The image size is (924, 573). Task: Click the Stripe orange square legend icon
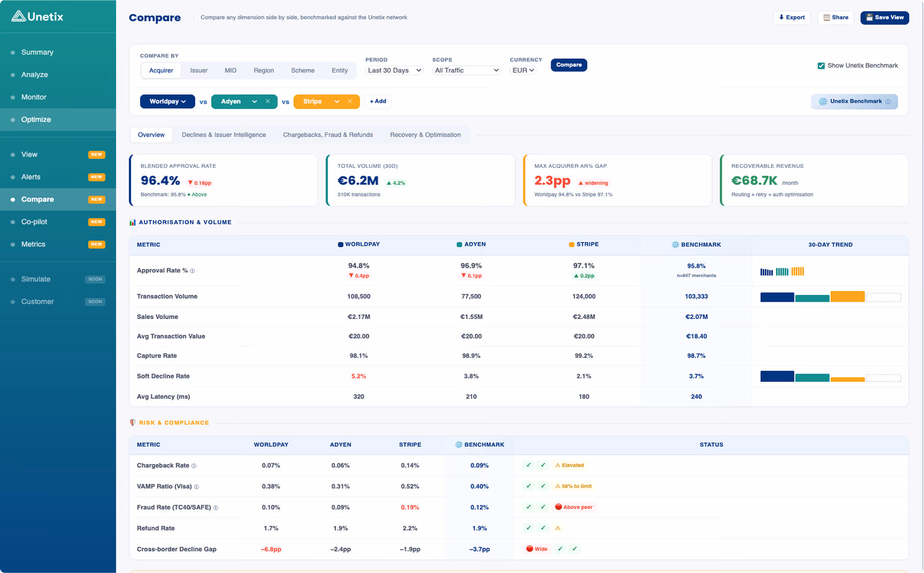tap(571, 245)
